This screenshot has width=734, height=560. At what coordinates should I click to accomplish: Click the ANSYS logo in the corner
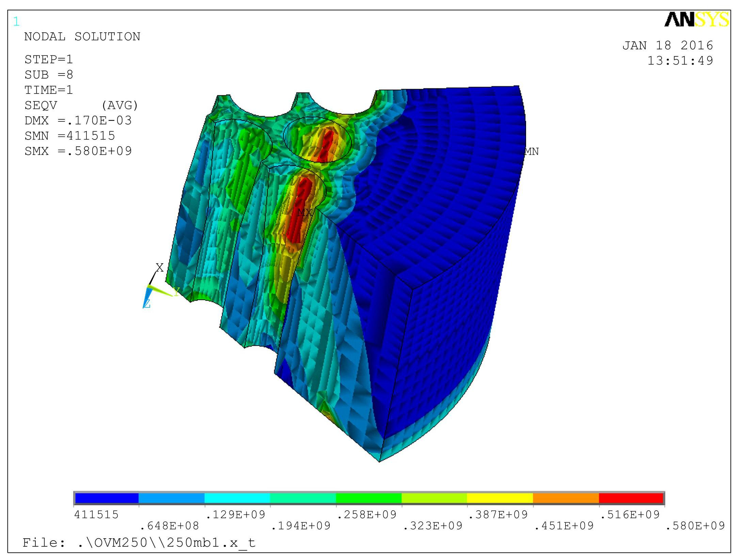pyautogui.click(x=696, y=19)
